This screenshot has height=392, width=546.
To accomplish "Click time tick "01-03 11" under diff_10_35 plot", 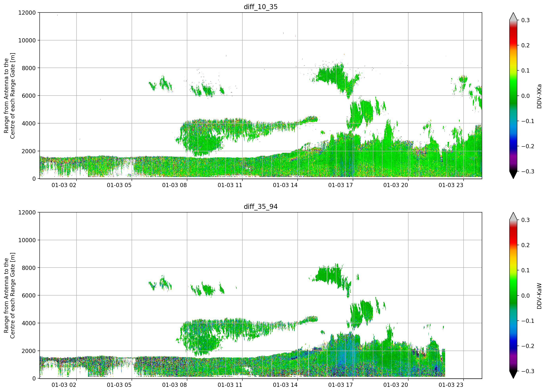I will tap(230, 185).
